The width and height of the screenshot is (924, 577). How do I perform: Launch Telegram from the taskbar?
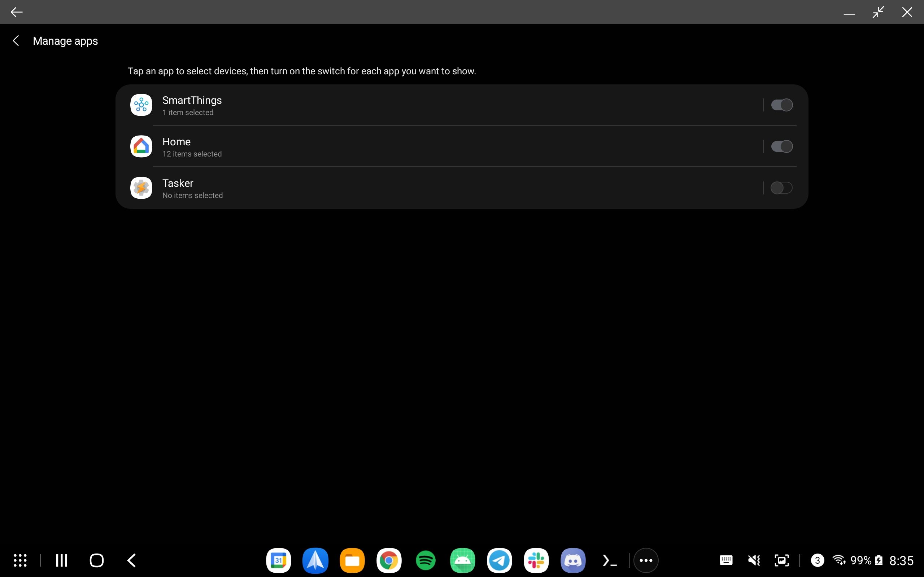(499, 560)
